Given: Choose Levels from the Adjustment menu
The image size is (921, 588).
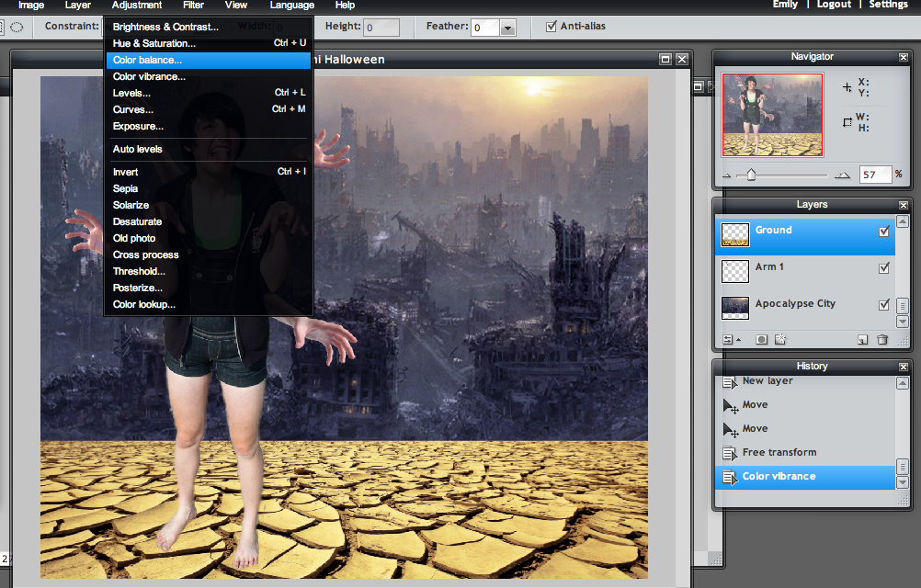Looking at the screenshot, I should tap(209, 94).
